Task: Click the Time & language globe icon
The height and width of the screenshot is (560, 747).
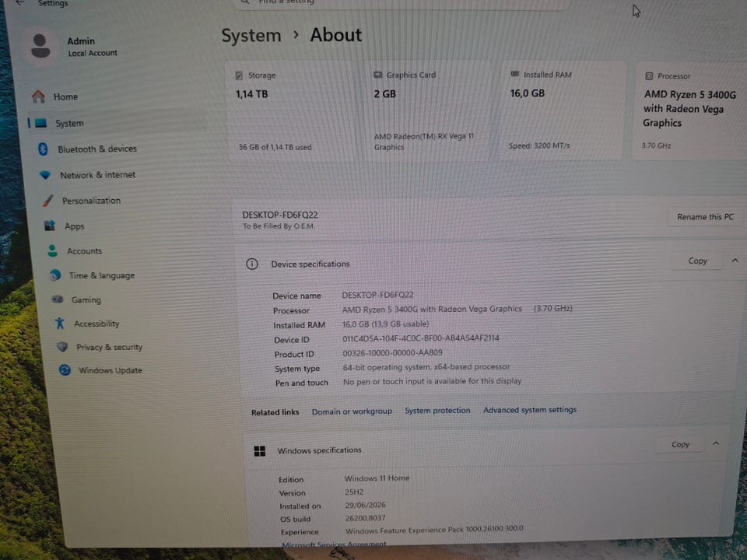Action: coord(55,275)
